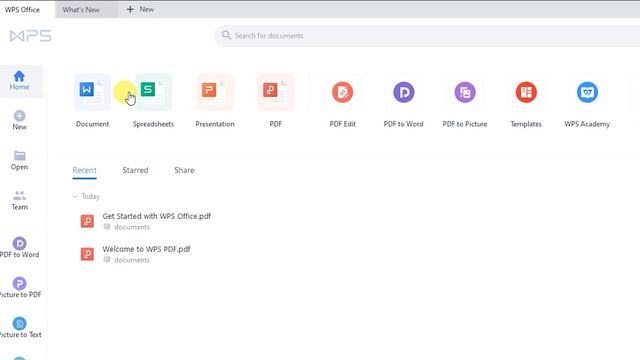Click the search magnifier icon
This screenshot has width=640, height=360.
(226, 35)
